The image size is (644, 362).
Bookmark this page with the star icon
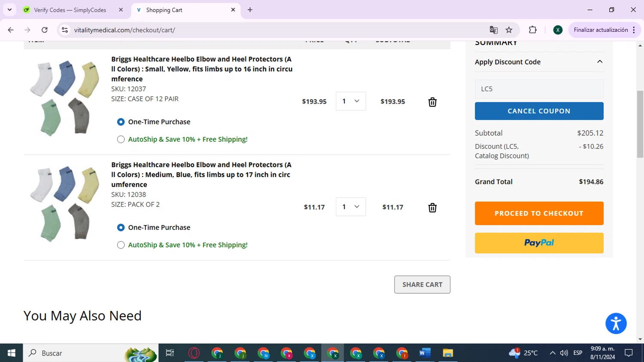point(509,30)
